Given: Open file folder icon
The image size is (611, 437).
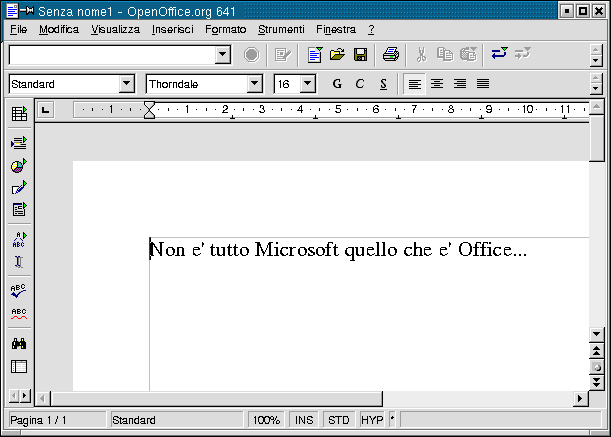Looking at the screenshot, I should [x=337, y=55].
